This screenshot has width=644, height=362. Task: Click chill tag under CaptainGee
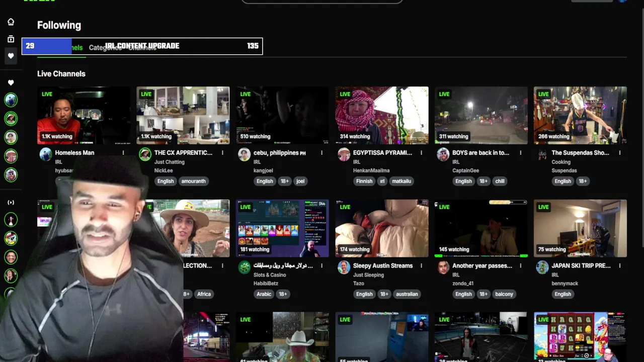[500, 181]
